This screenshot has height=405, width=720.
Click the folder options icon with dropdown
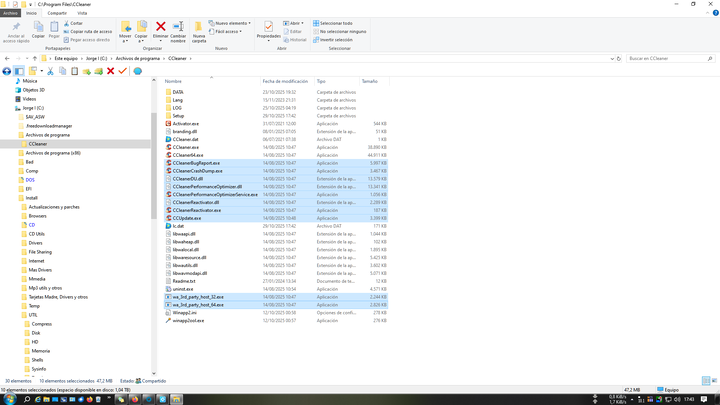tap(35, 71)
